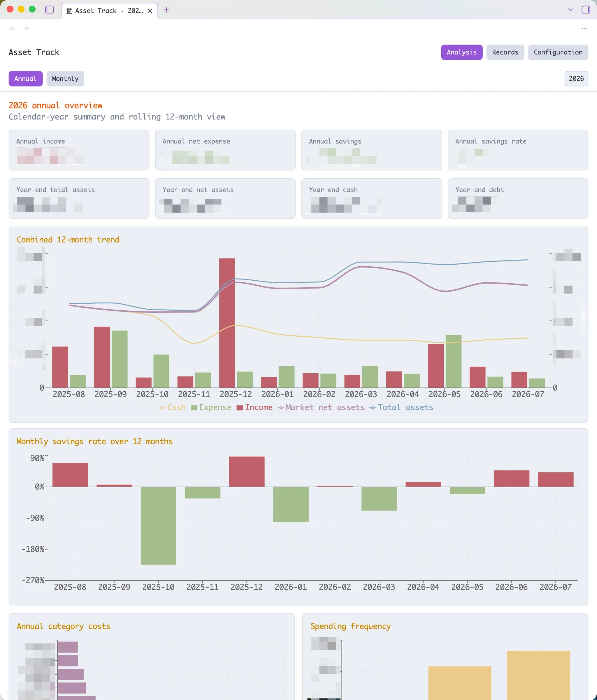Switch to the Analysis view

(x=461, y=52)
